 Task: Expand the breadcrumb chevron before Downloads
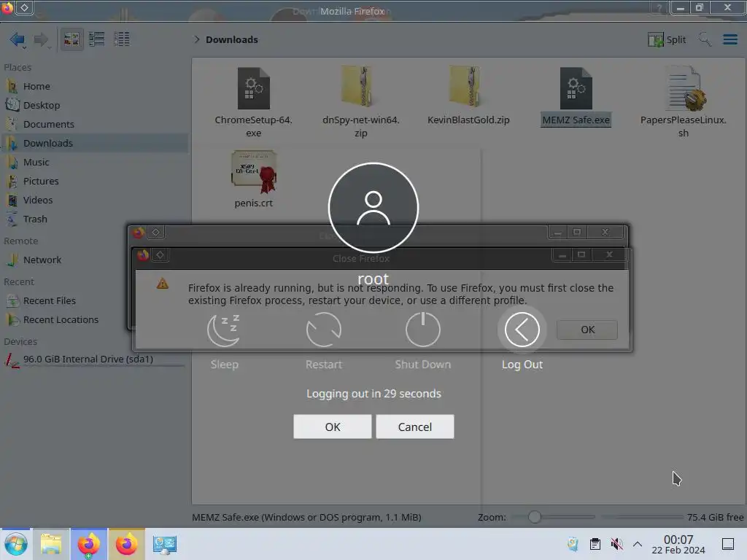(x=197, y=39)
